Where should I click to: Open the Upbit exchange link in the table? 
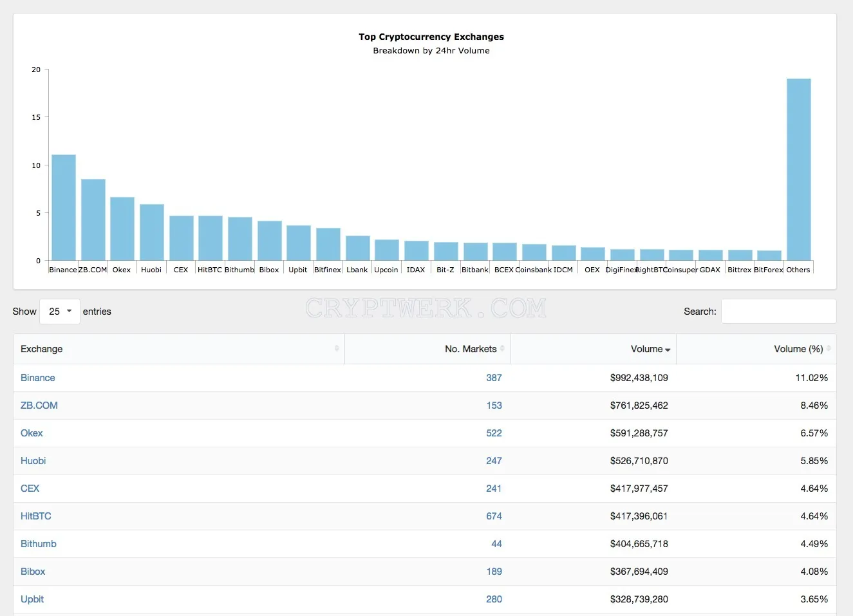pos(32,599)
